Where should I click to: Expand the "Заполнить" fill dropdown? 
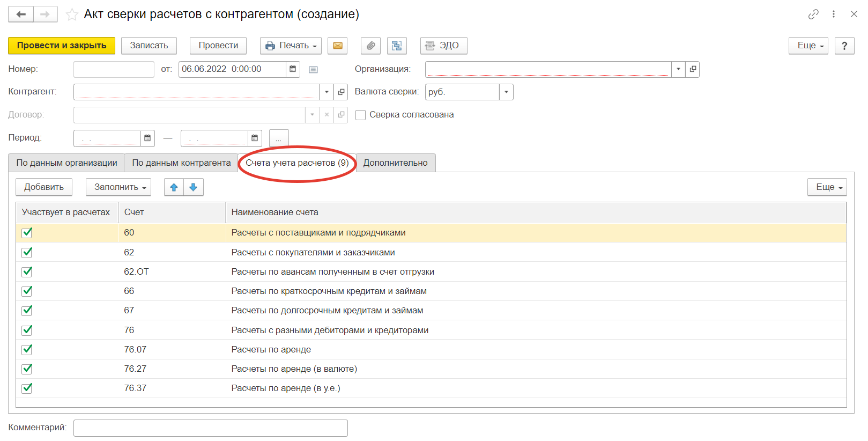coord(118,187)
